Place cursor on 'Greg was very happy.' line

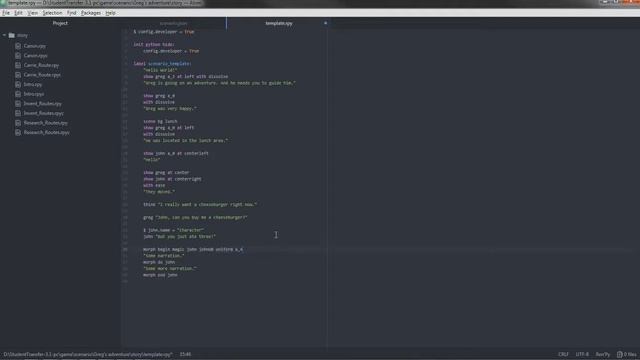click(x=170, y=109)
